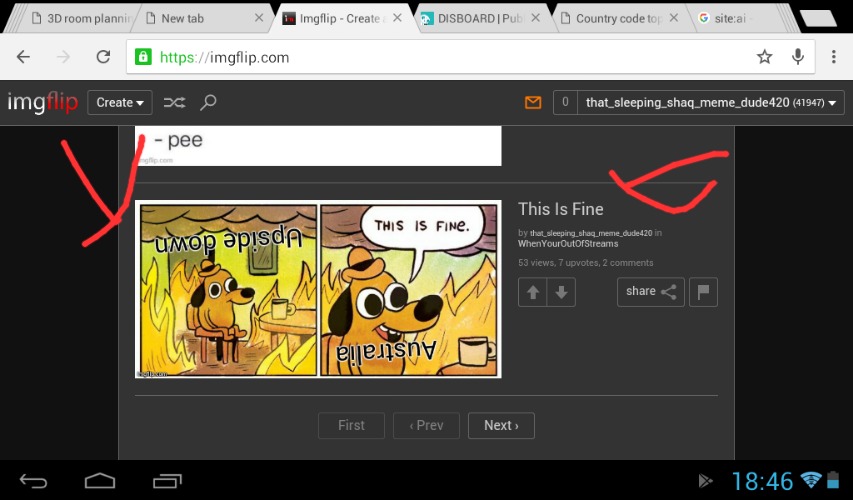Focus the imgflip.com address bar
This screenshot has height=500, width=853.
tap(440, 57)
